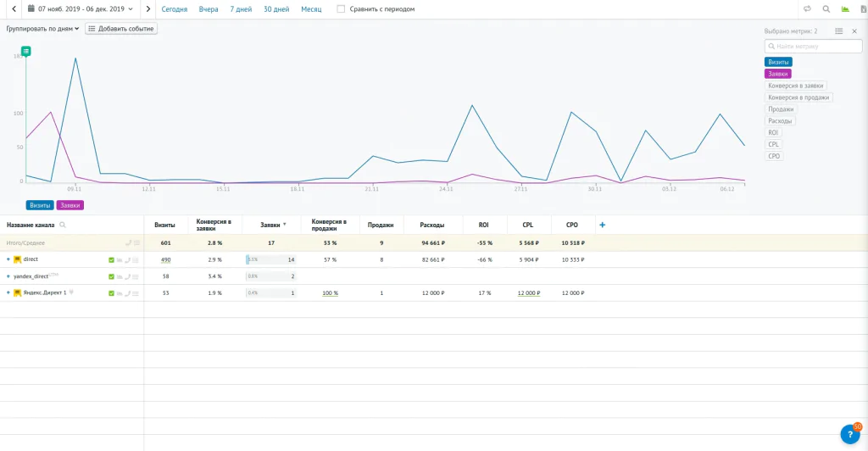Image resolution: width=868 pixels, height=451 pixels.
Task: Enable CPL metric chip
Action: [773, 144]
